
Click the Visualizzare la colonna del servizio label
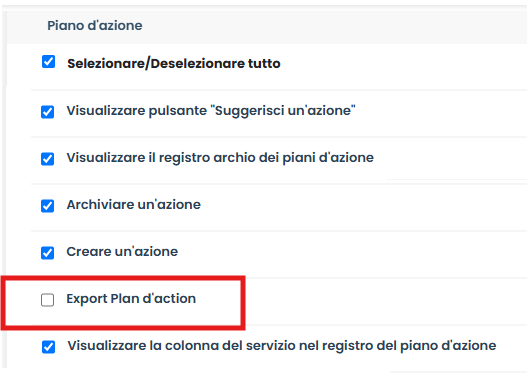click(x=282, y=346)
